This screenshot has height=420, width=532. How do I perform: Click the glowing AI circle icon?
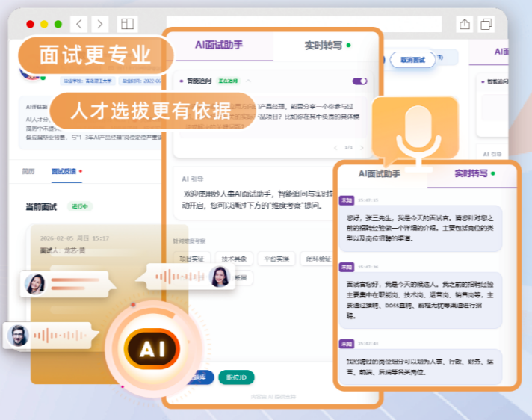coord(152,348)
